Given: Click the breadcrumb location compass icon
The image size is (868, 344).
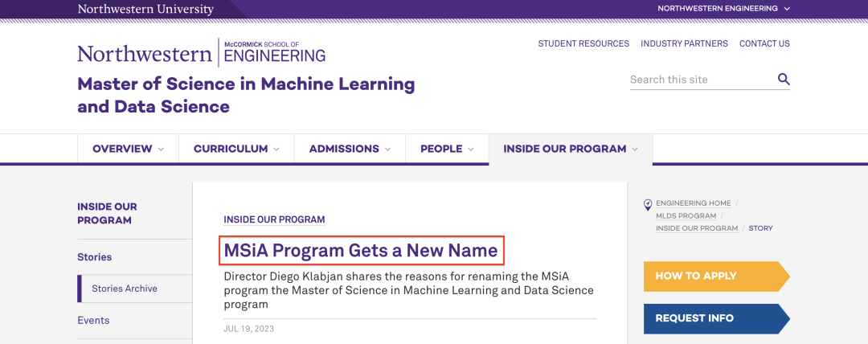Looking at the screenshot, I should pyautogui.click(x=648, y=205).
